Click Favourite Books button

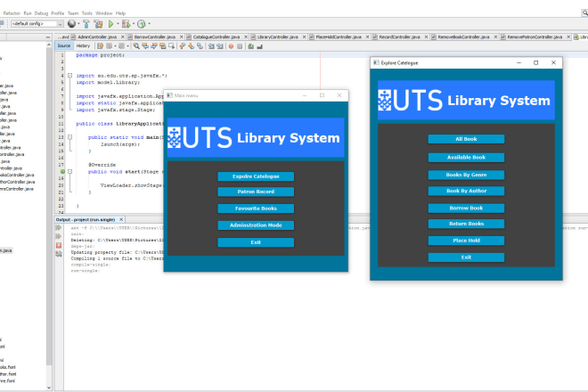256,208
